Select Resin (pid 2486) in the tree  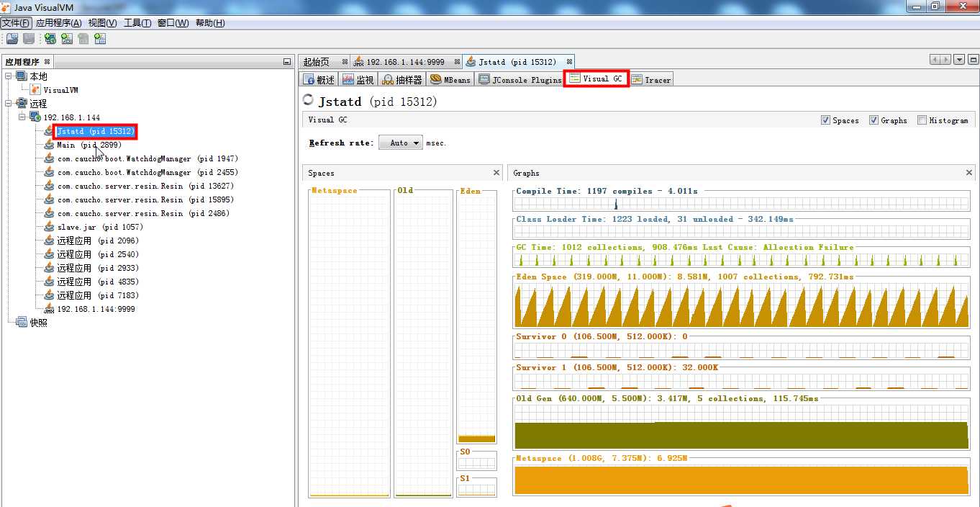coord(143,213)
